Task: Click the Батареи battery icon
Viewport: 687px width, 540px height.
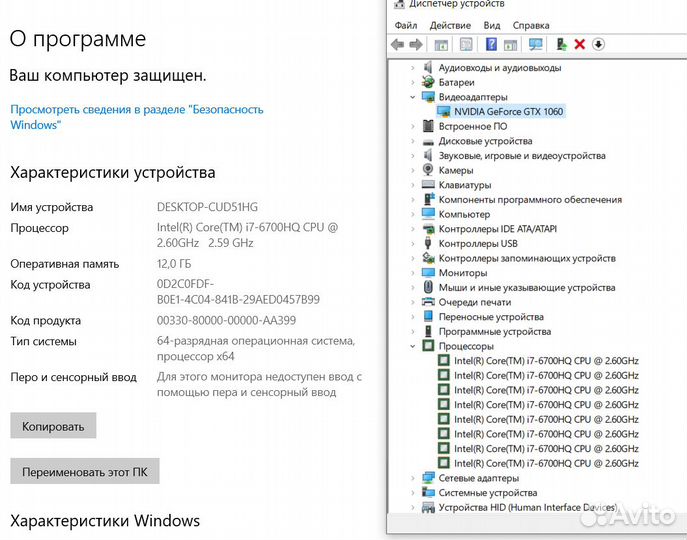Action: pyautogui.click(x=428, y=82)
